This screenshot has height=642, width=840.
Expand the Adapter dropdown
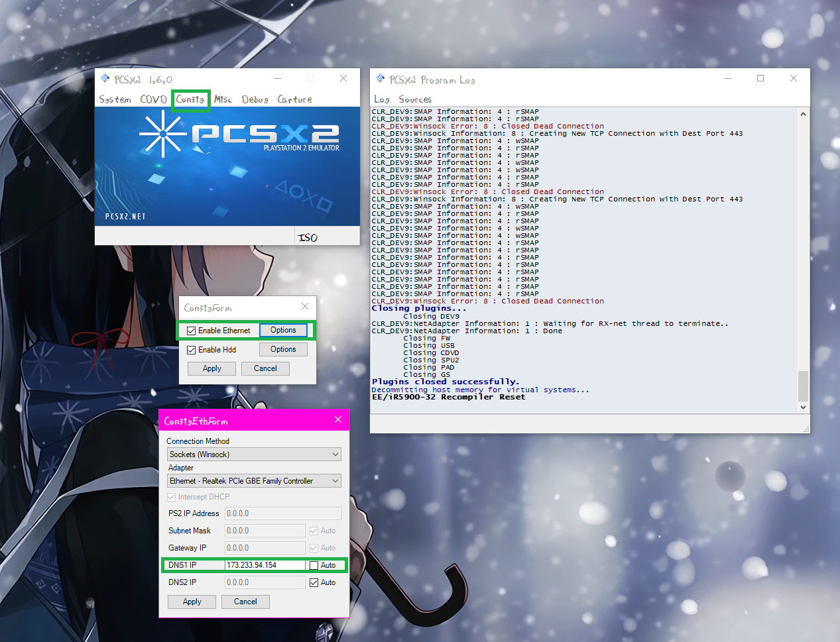tap(335, 481)
